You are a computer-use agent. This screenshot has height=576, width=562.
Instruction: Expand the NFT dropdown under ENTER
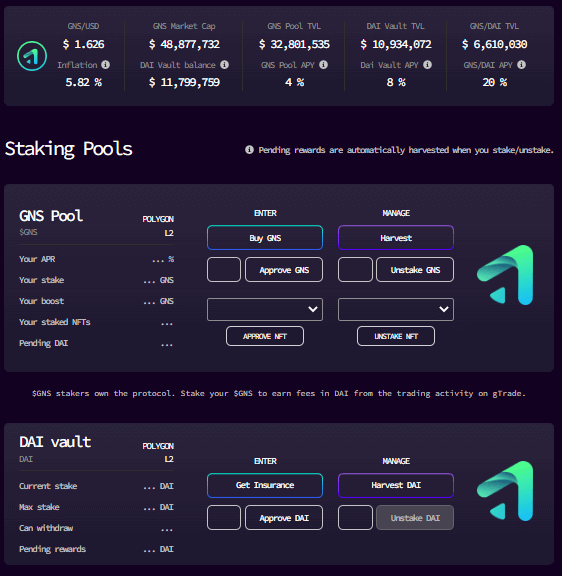click(265, 309)
